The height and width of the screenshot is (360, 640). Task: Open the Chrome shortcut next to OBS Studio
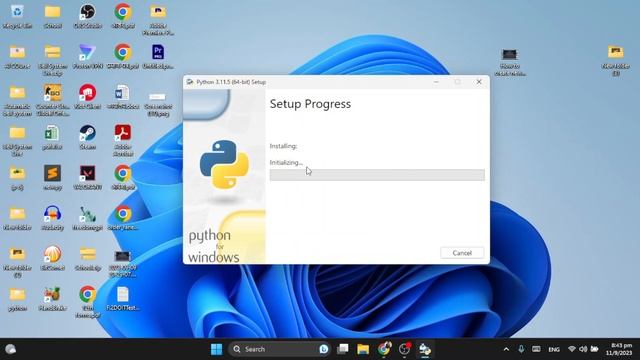(123, 16)
